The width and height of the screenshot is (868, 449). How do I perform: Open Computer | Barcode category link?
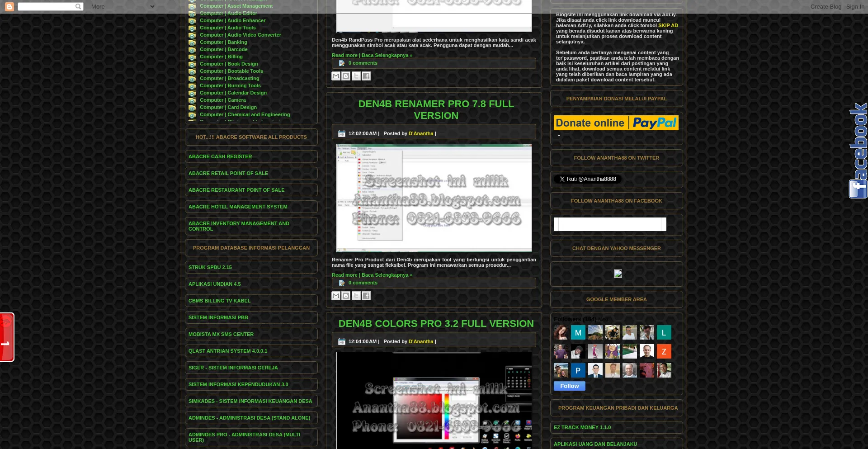(223, 49)
